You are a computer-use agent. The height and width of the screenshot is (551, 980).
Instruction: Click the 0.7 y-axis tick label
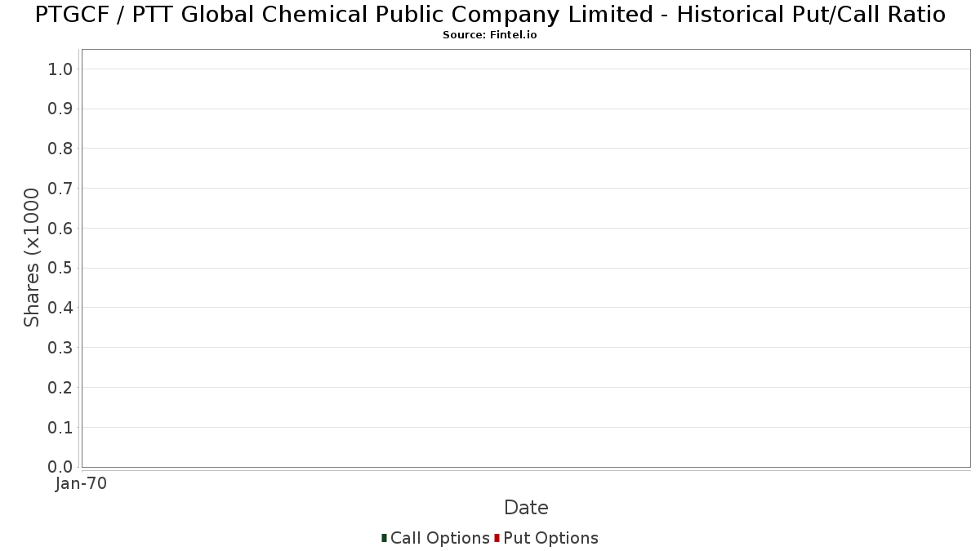(x=61, y=189)
